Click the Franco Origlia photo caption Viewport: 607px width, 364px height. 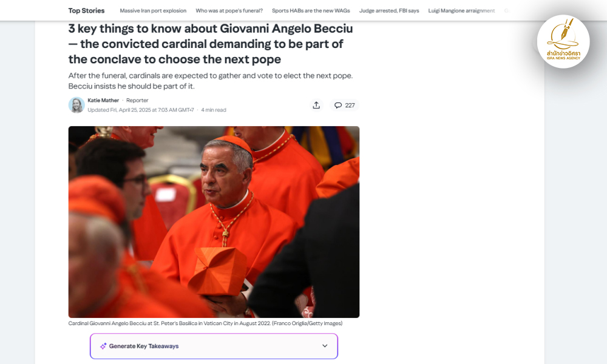click(x=205, y=323)
